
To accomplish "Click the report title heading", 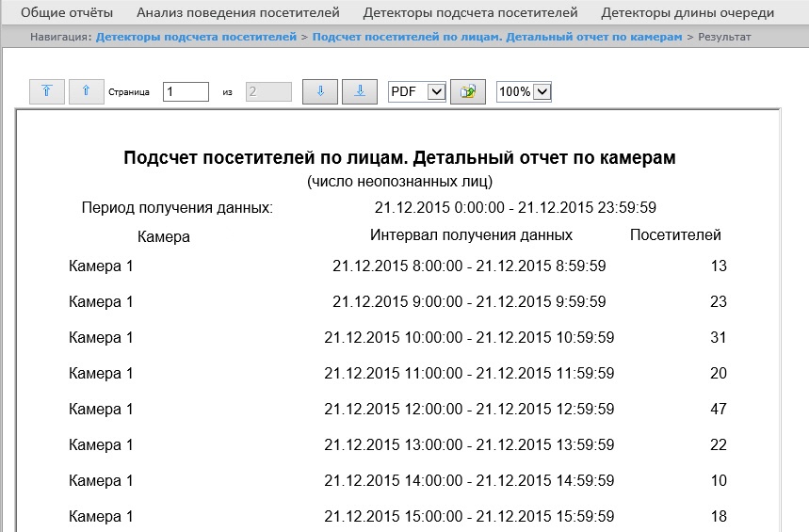I will click(x=399, y=157).
